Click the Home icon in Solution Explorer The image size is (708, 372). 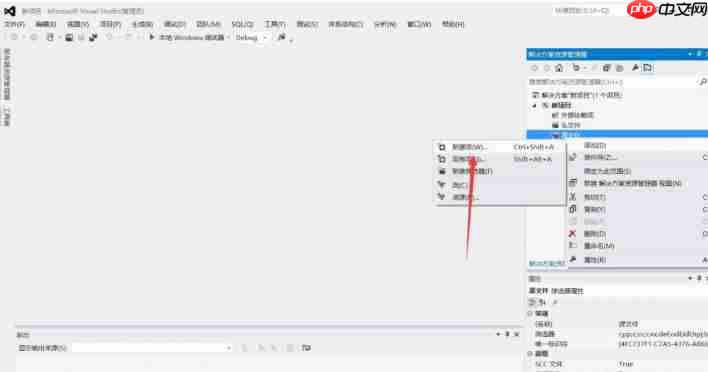[x=559, y=68]
